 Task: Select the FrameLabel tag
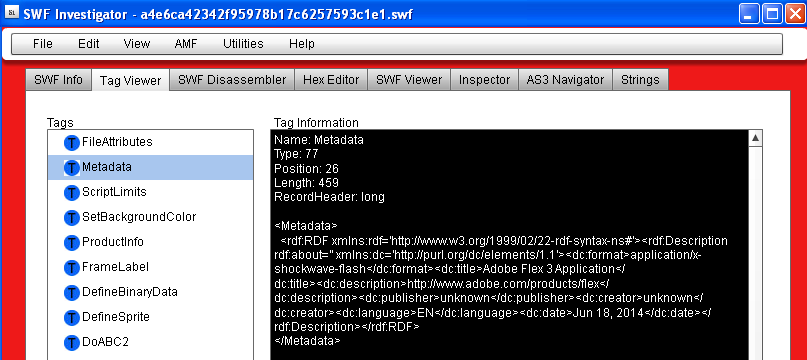(150, 267)
